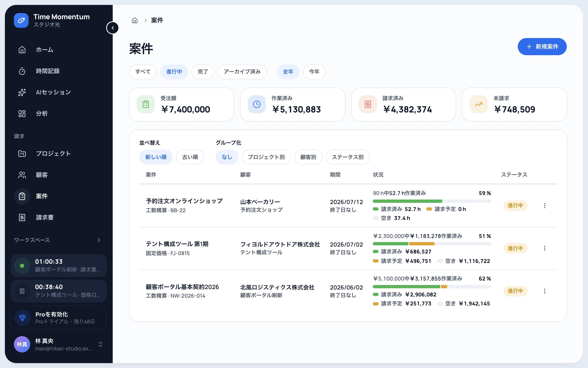Viewport: 588px width, 368px height.
Task: Click 林真 user avatar
Action: click(x=22, y=344)
